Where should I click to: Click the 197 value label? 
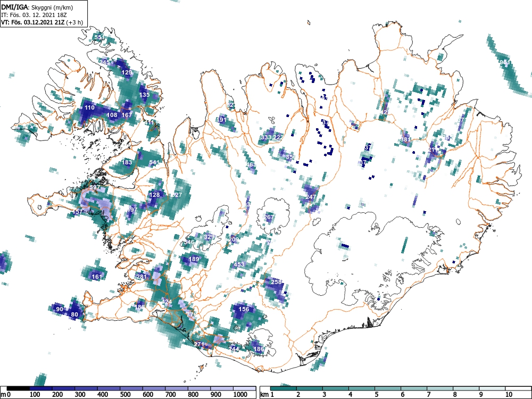(x=132, y=209)
